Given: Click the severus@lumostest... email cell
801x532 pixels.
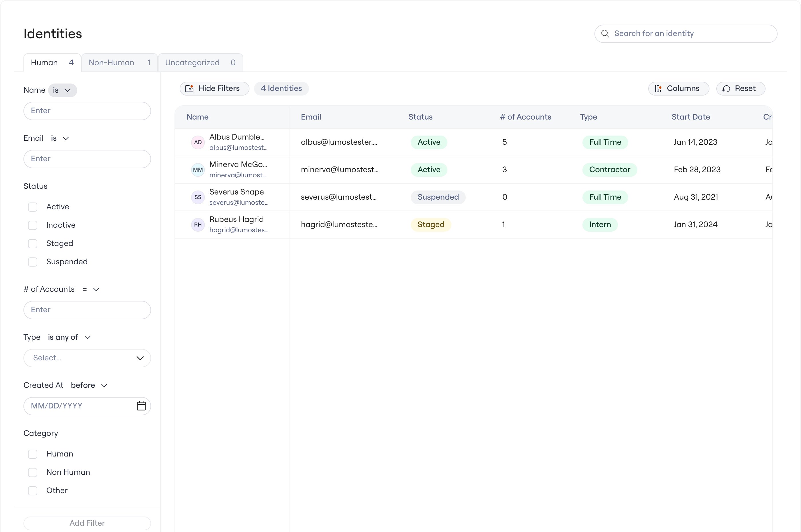Looking at the screenshot, I should click(x=339, y=197).
